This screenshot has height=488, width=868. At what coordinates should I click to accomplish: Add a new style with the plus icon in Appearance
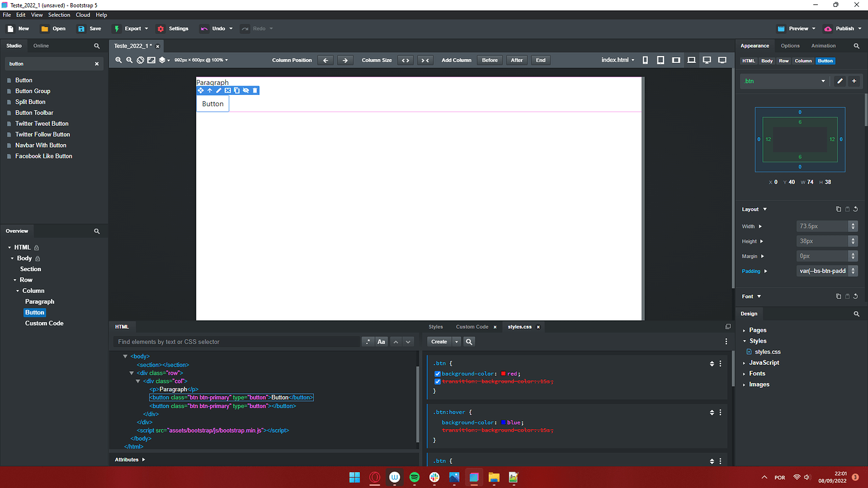coord(854,80)
